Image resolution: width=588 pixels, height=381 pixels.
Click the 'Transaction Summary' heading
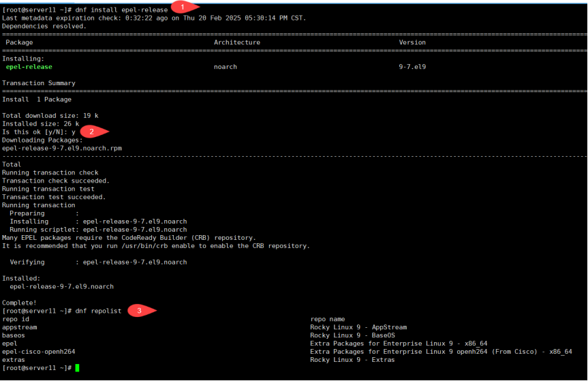[x=39, y=83]
